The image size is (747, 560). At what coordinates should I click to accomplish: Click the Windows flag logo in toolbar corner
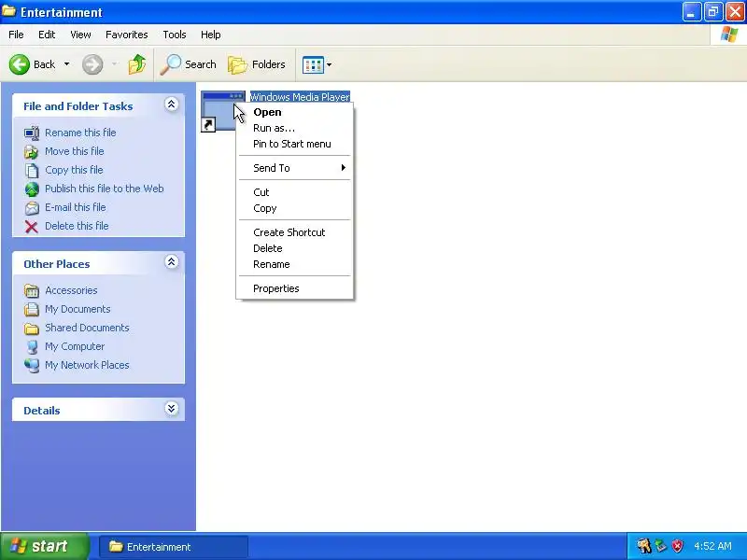(728, 35)
